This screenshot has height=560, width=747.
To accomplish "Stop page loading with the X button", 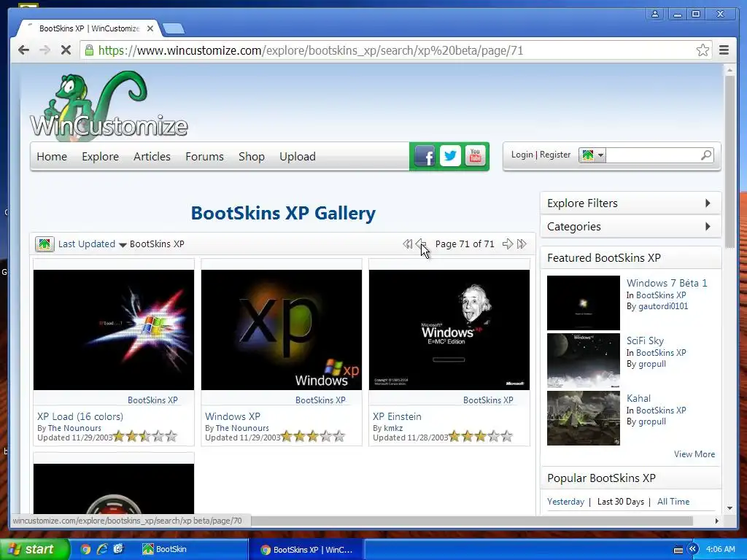I will coord(66,50).
